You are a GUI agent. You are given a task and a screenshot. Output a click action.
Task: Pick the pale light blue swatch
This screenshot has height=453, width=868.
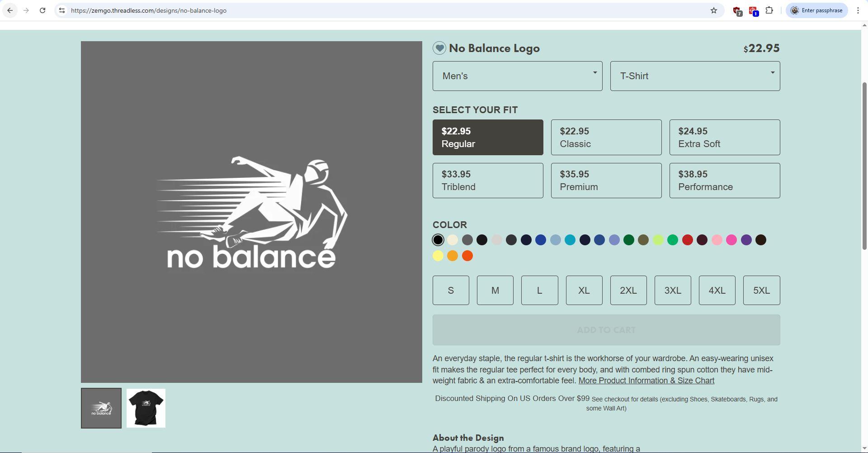click(x=556, y=240)
